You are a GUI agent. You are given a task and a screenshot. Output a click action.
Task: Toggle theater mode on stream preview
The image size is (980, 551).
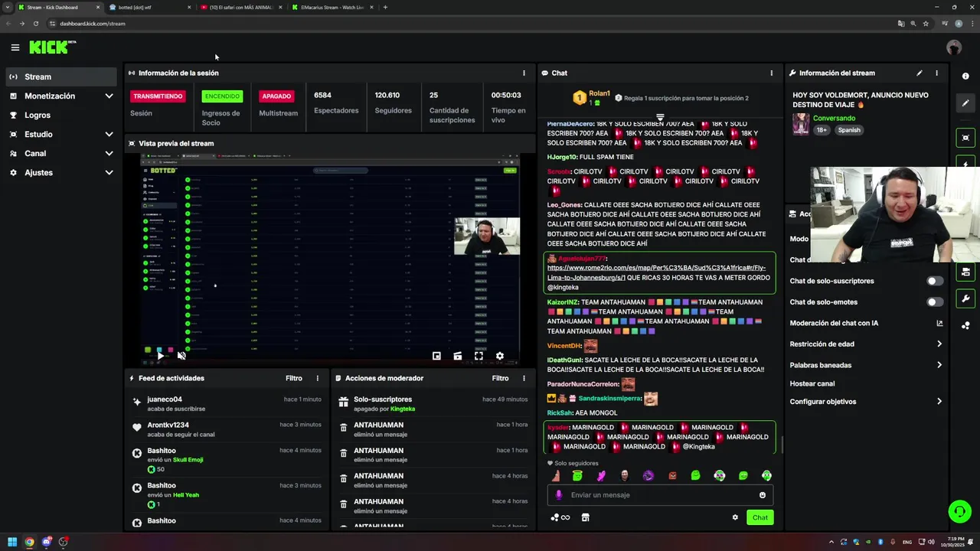pyautogui.click(x=457, y=356)
